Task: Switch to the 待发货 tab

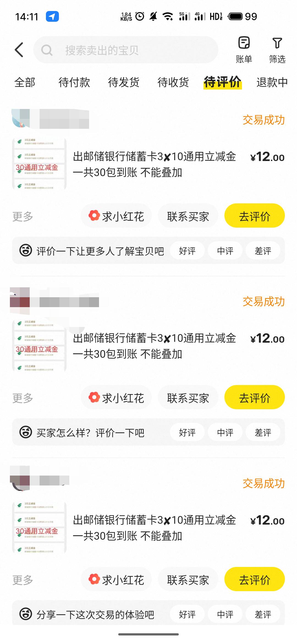Action: pyautogui.click(x=124, y=82)
